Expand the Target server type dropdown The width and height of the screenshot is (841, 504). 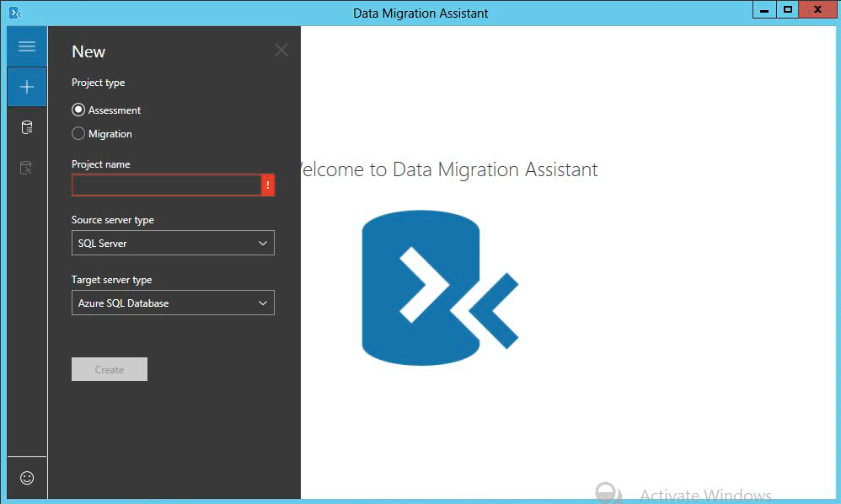173,303
